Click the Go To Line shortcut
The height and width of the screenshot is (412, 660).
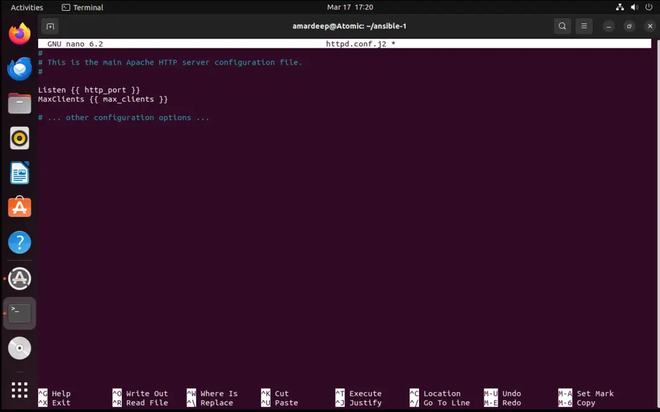(447, 403)
